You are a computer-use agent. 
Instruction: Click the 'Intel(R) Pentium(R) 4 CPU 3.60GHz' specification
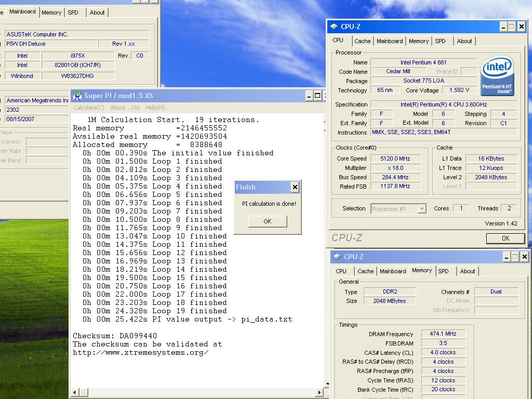[444, 104]
